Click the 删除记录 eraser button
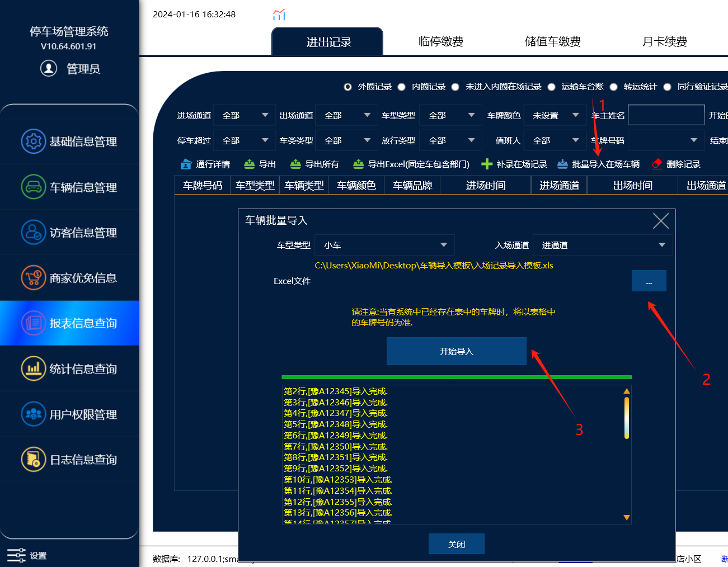Screen dimensions: 728x567 point(676,164)
